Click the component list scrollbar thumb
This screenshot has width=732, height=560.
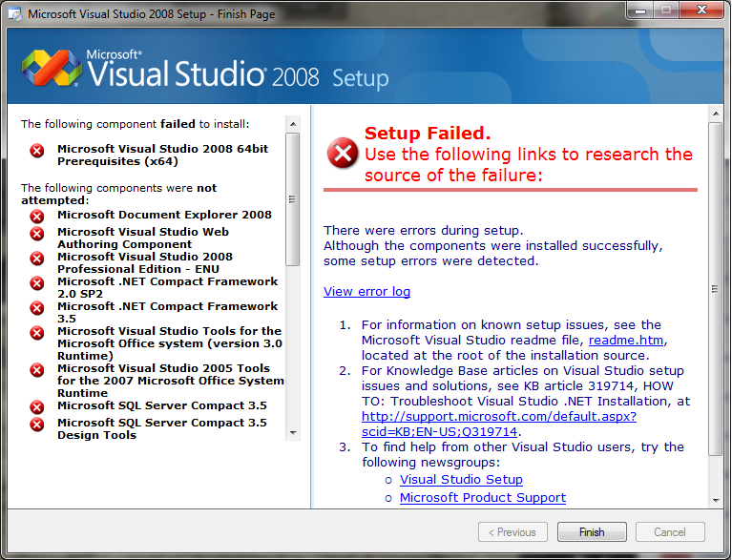[293, 199]
